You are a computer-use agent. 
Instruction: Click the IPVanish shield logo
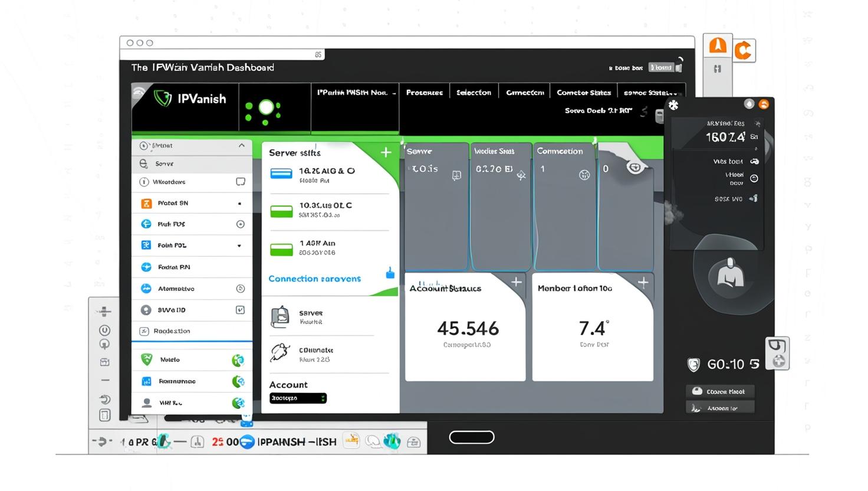pos(163,98)
